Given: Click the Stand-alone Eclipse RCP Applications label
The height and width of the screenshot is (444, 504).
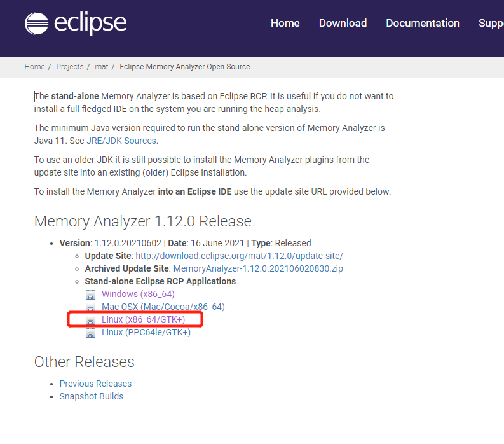Looking at the screenshot, I should pos(160,281).
